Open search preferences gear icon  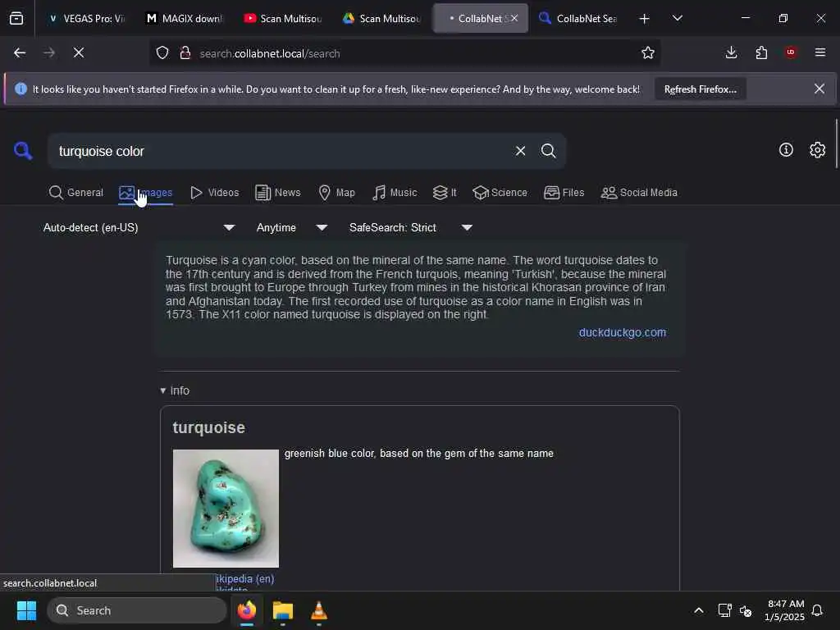click(x=817, y=150)
